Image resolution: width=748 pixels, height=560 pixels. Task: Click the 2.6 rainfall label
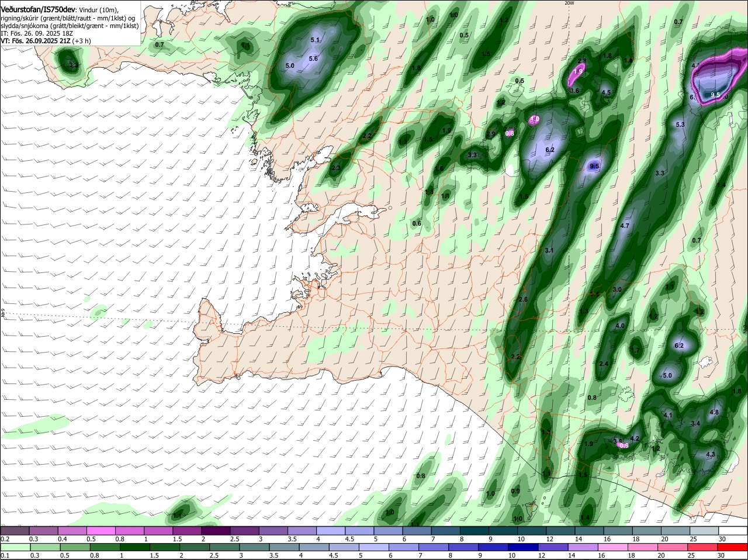click(523, 299)
